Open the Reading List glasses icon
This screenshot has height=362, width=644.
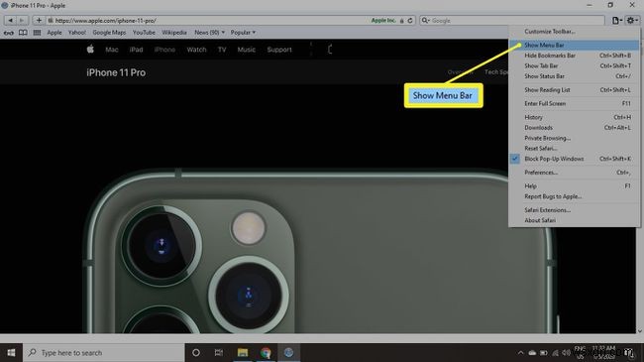click(9, 33)
